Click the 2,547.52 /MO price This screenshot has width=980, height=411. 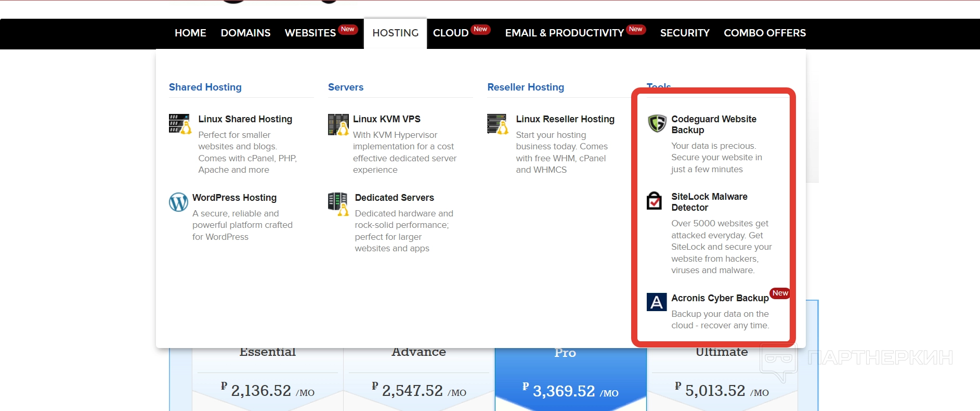coord(419,390)
